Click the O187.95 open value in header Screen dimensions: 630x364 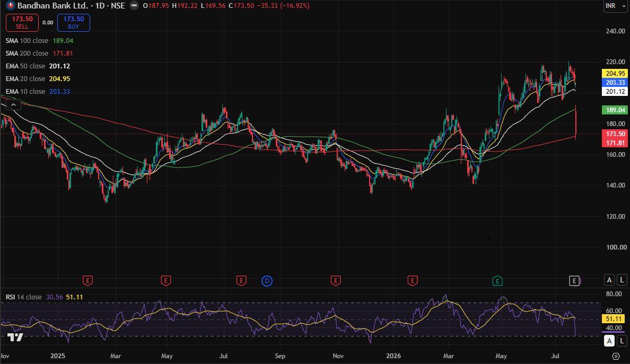coord(156,6)
